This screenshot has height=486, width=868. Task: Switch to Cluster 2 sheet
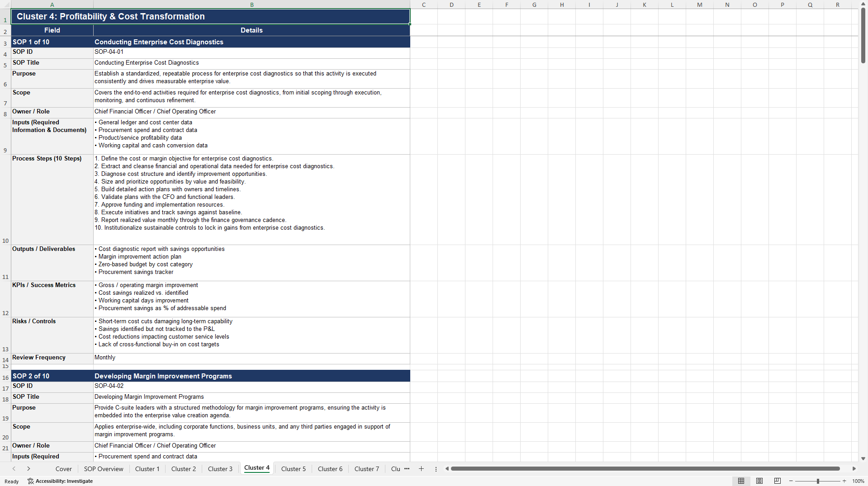click(x=184, y=469)
